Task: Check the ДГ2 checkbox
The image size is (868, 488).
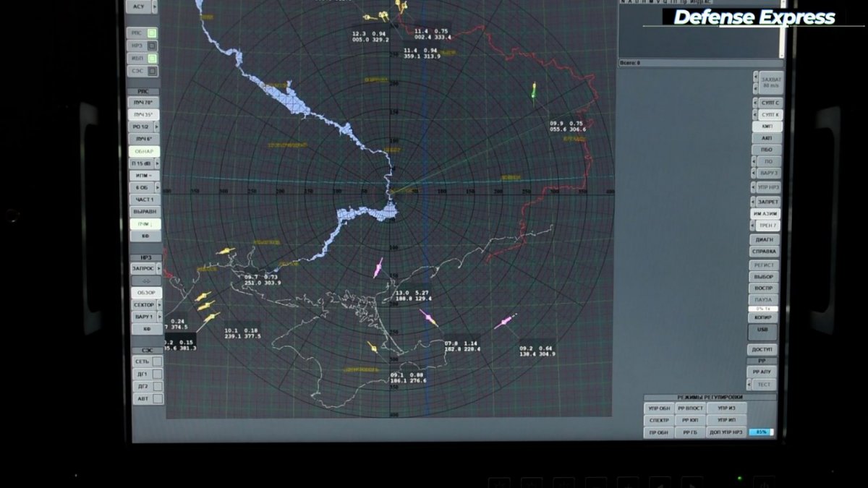Action: 157,386
